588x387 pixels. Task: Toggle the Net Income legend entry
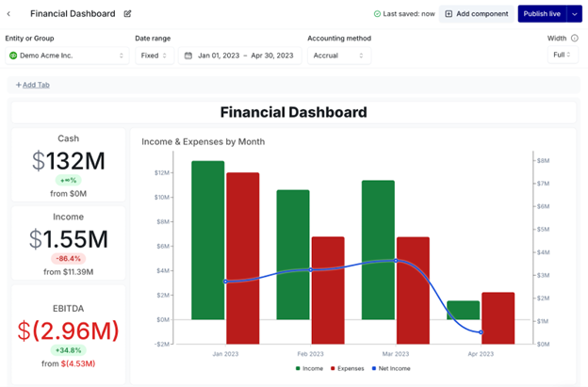point(391,369)
